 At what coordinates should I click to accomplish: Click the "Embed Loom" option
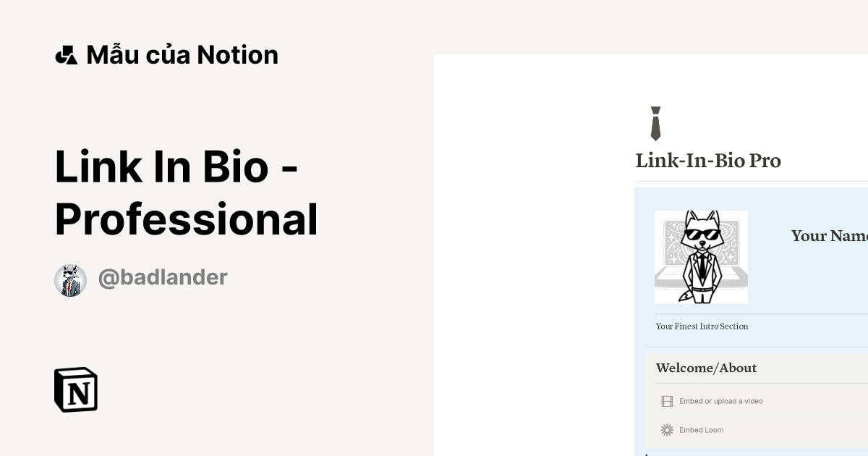tap(701, 430)
